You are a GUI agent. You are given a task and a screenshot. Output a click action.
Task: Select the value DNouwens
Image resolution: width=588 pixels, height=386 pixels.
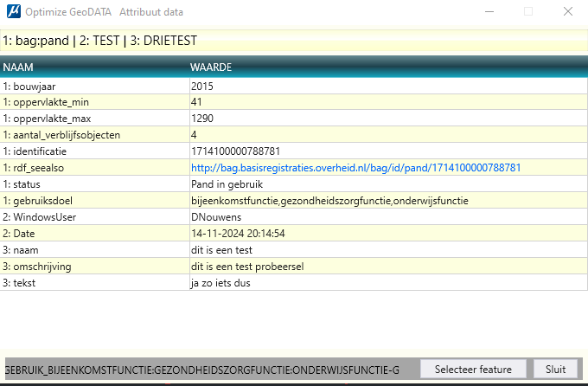coord(388,217)
